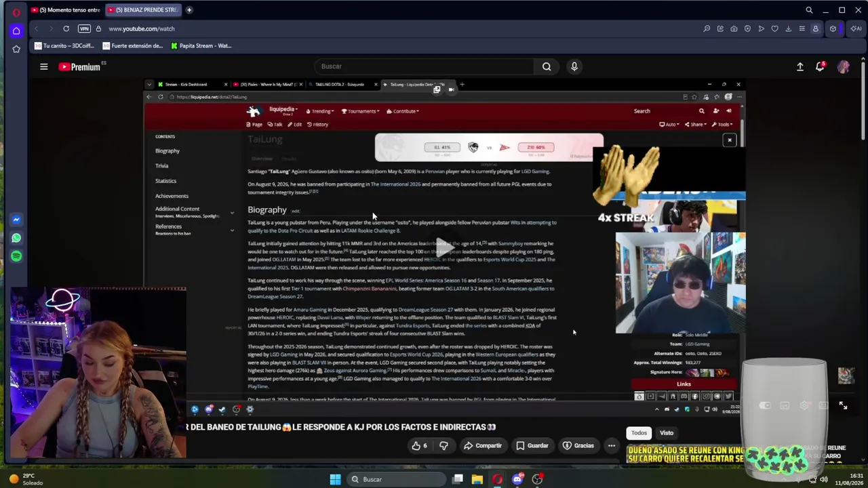The height and width of the screenshot is (488, 868).
Task: Open the weather widget showing 29°C Soleado
Action: tap(25, 479)
